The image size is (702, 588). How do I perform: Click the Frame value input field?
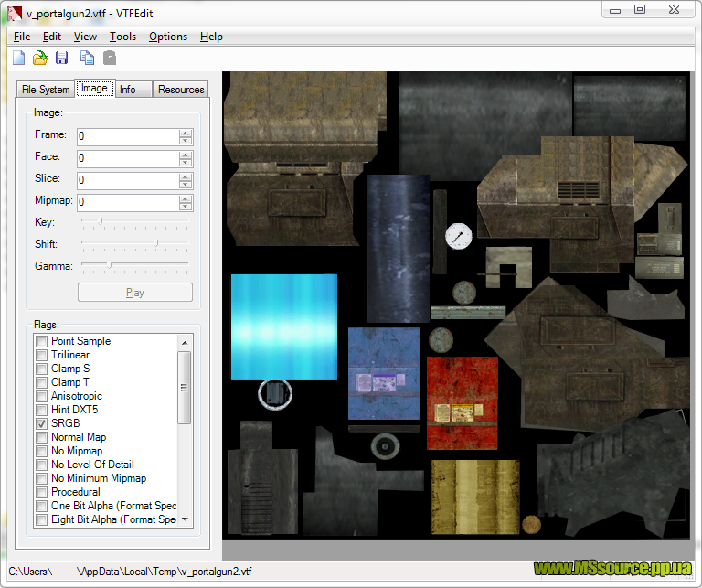click(x=128, y=136)
